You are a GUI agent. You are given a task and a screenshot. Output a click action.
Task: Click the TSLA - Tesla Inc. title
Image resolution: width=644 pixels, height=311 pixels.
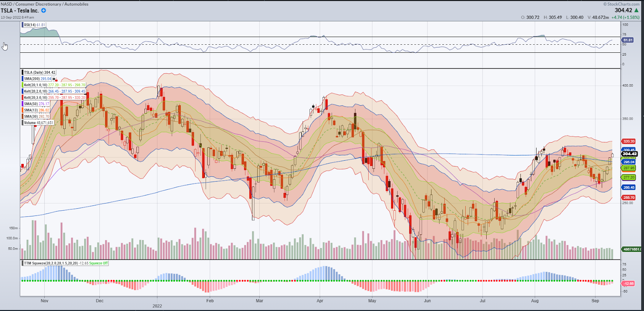pos(20,11)
